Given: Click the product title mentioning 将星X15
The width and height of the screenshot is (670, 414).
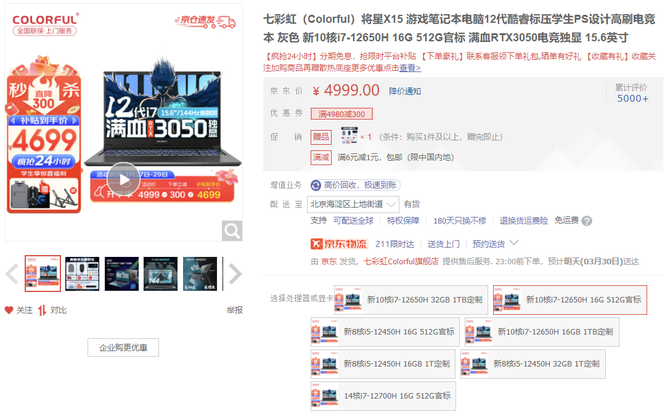Looking at the screenshot, I should (459, 28).
